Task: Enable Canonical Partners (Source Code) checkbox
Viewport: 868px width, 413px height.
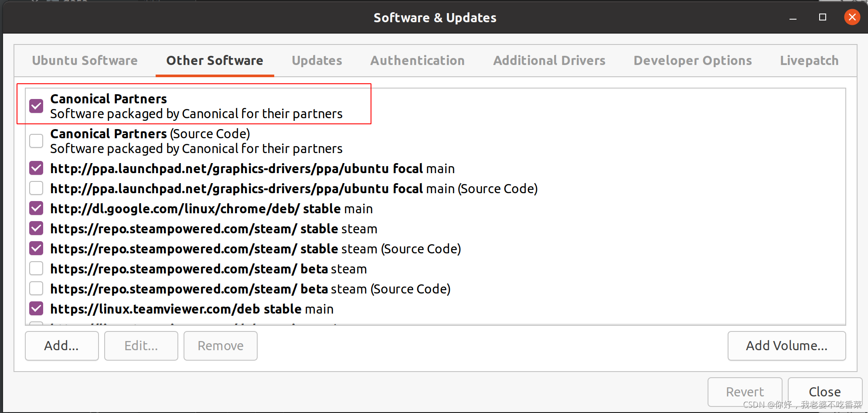Action: [x=36, y=141]
